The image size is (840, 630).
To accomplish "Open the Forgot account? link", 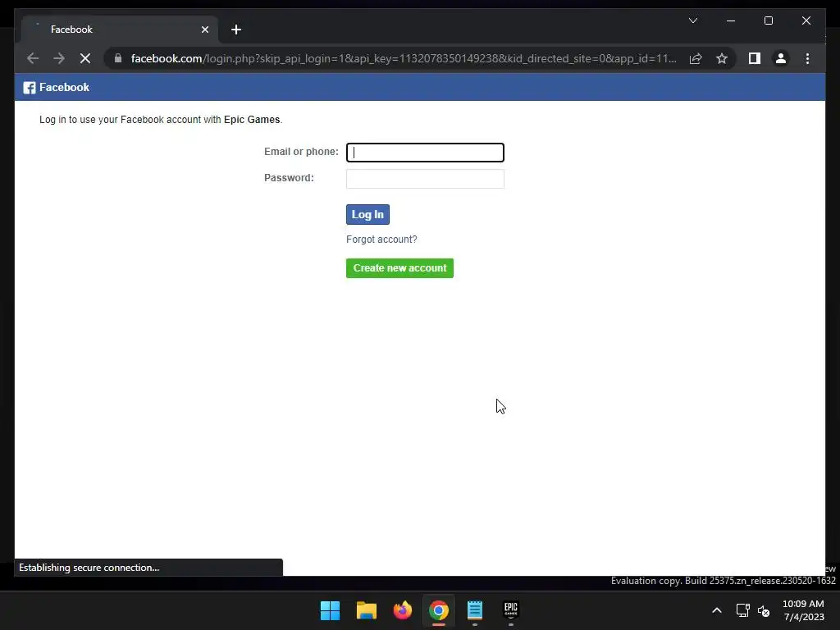I will point(381,240).
